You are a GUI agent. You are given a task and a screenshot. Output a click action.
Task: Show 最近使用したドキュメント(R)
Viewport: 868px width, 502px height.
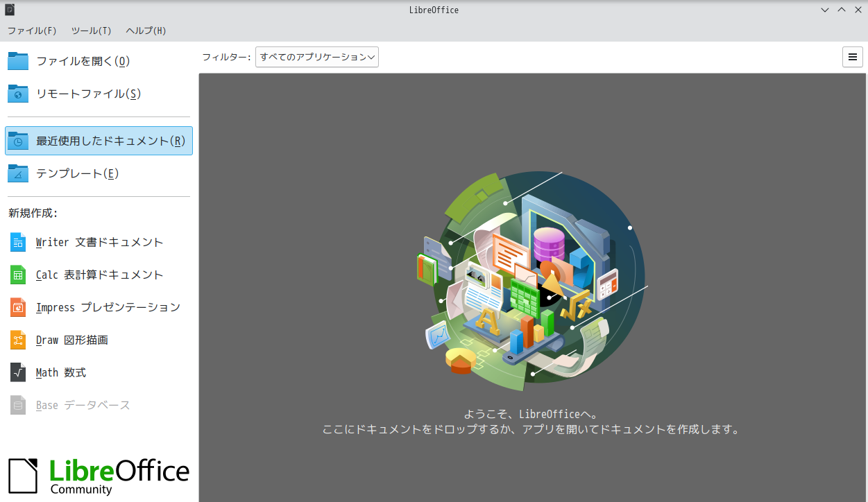coord(99,141)
